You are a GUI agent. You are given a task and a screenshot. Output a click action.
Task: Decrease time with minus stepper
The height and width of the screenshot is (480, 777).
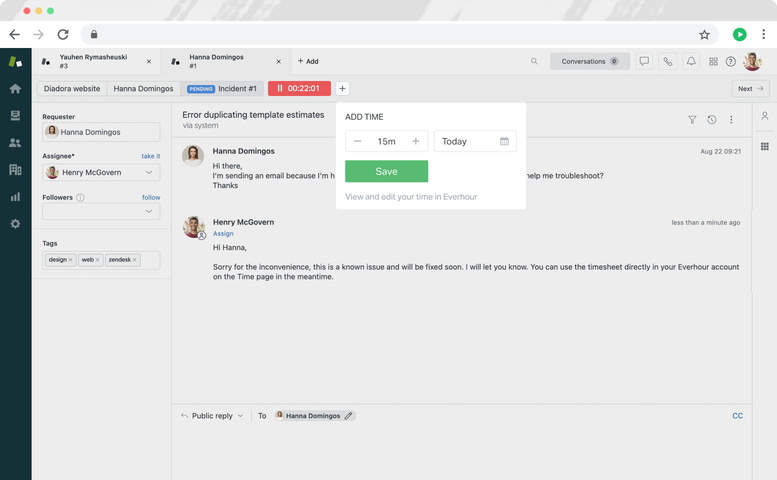pos(357,141)
